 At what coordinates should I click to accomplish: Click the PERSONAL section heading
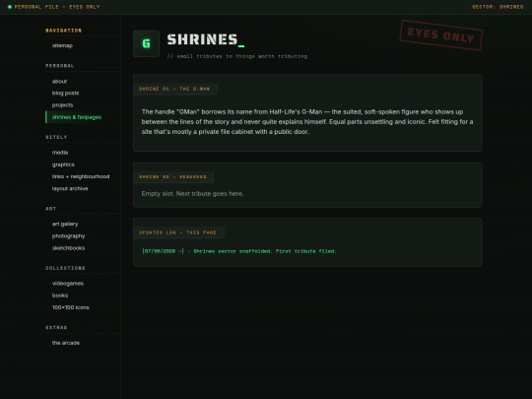pyautogui.click(x=60, y=66)
